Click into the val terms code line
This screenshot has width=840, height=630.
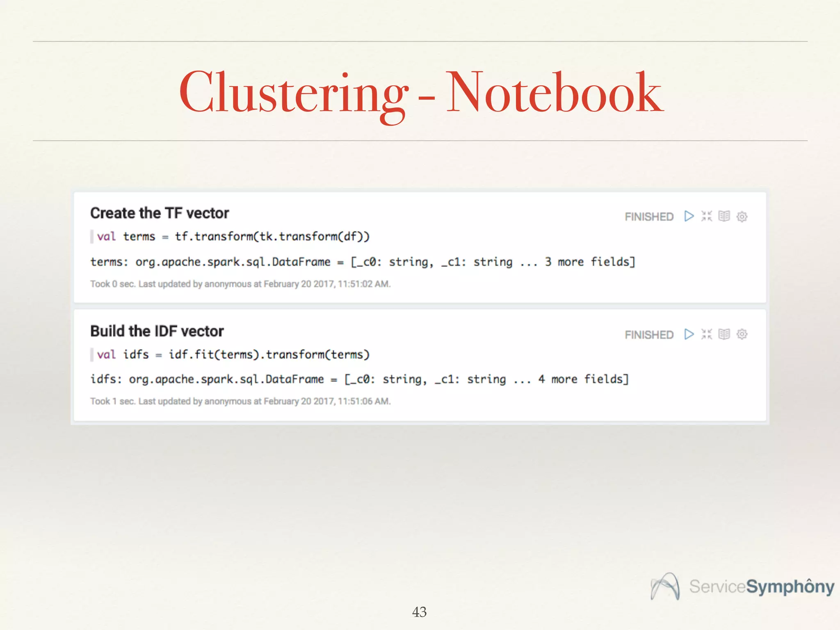(233, 237)
